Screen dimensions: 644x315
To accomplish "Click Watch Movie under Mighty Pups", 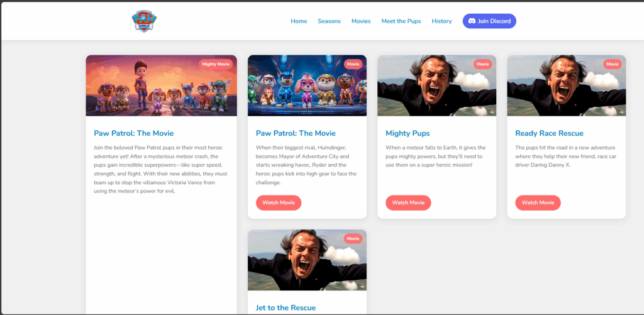I will [x=408, y=202].
